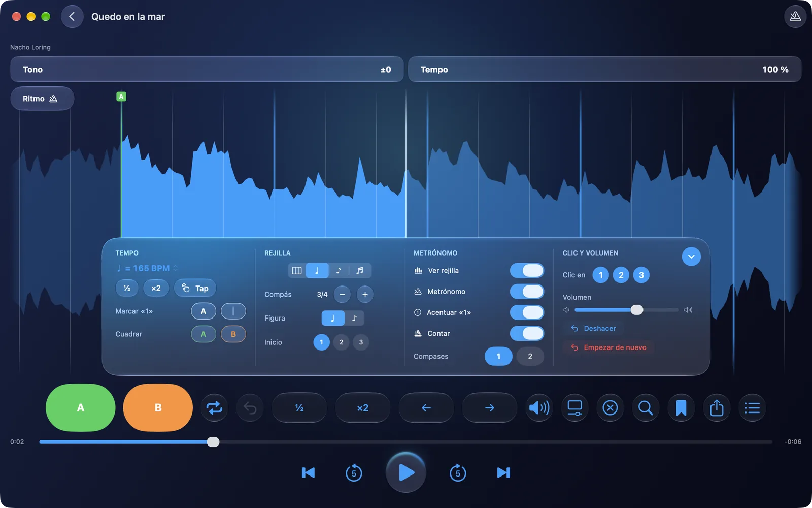Screen dimensions: 812x508
Task: Set Inicio to beat 3
Action: coord(361,342)
